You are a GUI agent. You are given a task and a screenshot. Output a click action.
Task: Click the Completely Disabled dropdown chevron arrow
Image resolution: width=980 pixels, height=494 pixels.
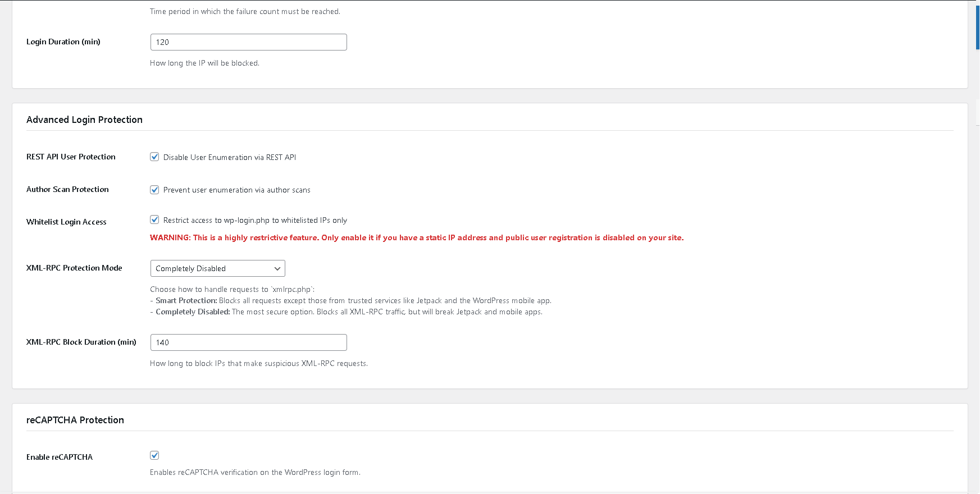[x=277, y=269]
